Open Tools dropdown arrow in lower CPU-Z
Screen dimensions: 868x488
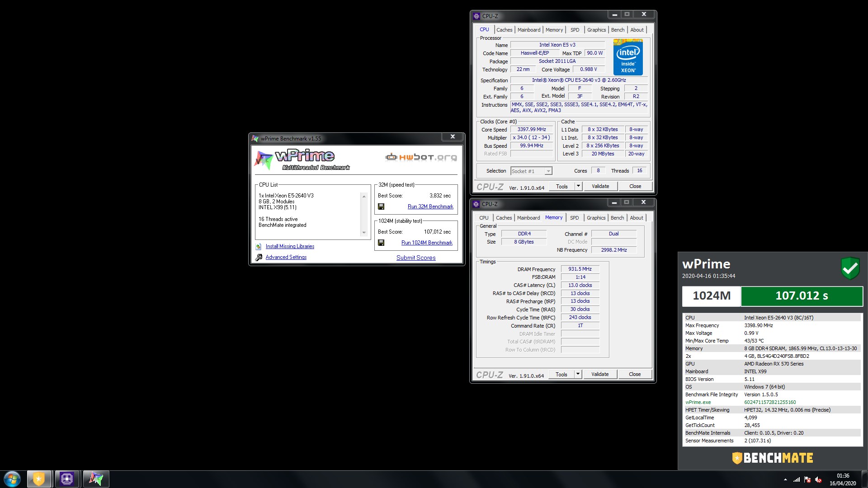pyautogui.click(x=578, y=374)
